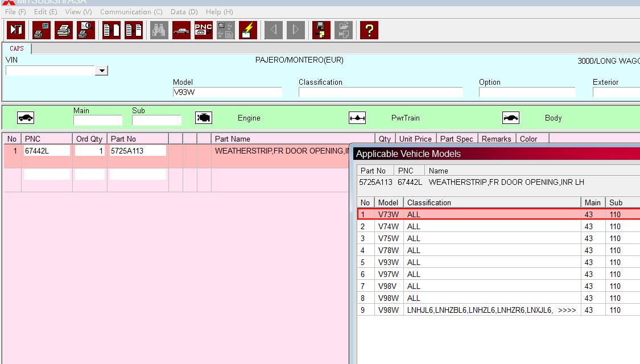The height and width of the screenshot is (364, 640).
Task: Select the Engine group icon
Action: [x=203, y=118]
